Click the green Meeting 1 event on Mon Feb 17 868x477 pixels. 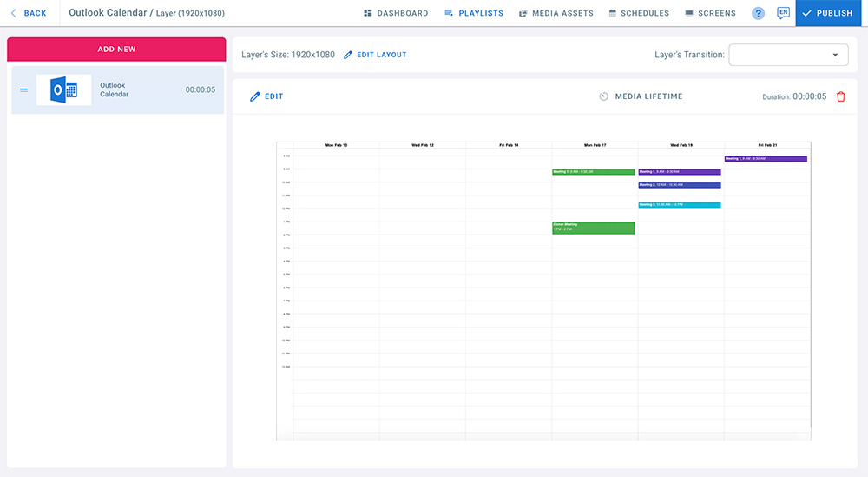click(594, 172)
